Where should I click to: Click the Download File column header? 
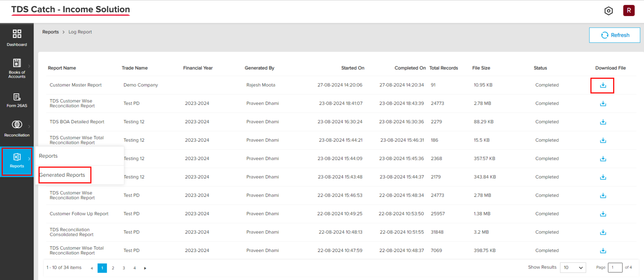(610, 68)
